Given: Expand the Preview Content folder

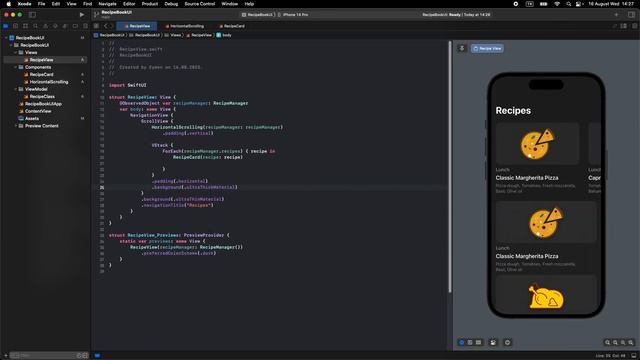Looking at the screenshot, I should pos(16,126).
